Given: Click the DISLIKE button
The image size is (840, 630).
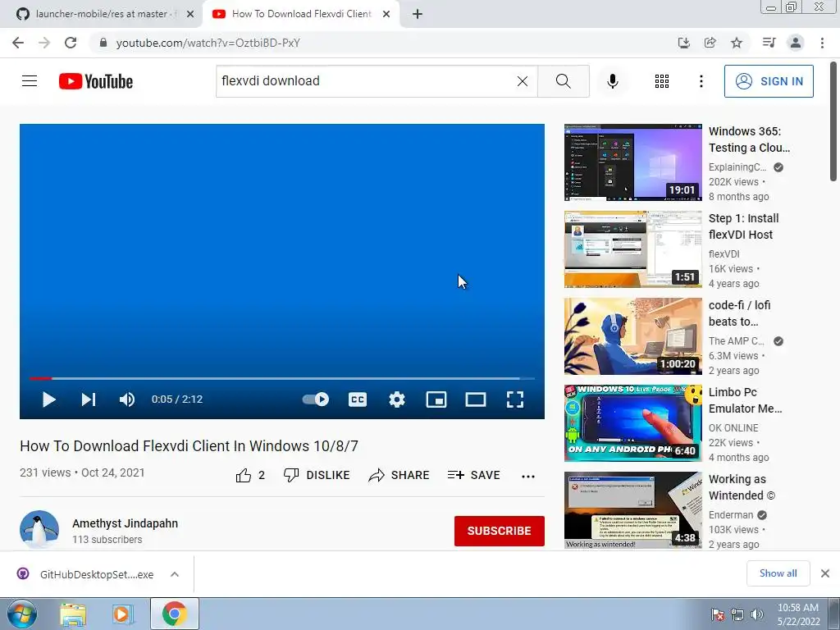Looking at the screenshot, I should coord(317,475).
